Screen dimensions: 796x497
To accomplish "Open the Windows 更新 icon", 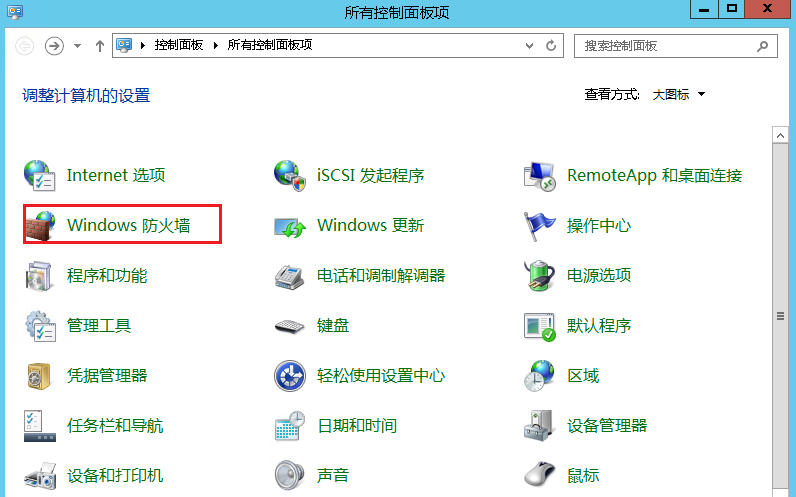I will click(x=290, y=226).
